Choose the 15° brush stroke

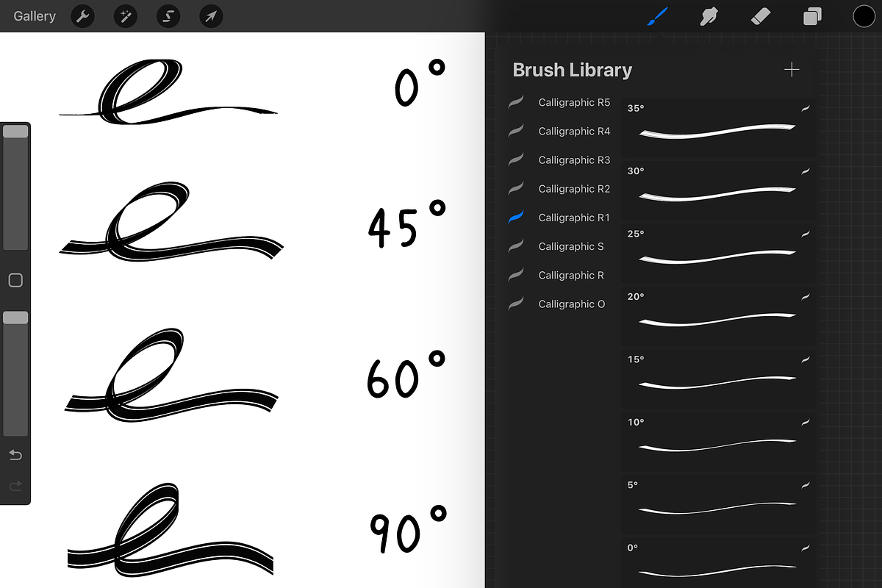(x=717, y=379)
